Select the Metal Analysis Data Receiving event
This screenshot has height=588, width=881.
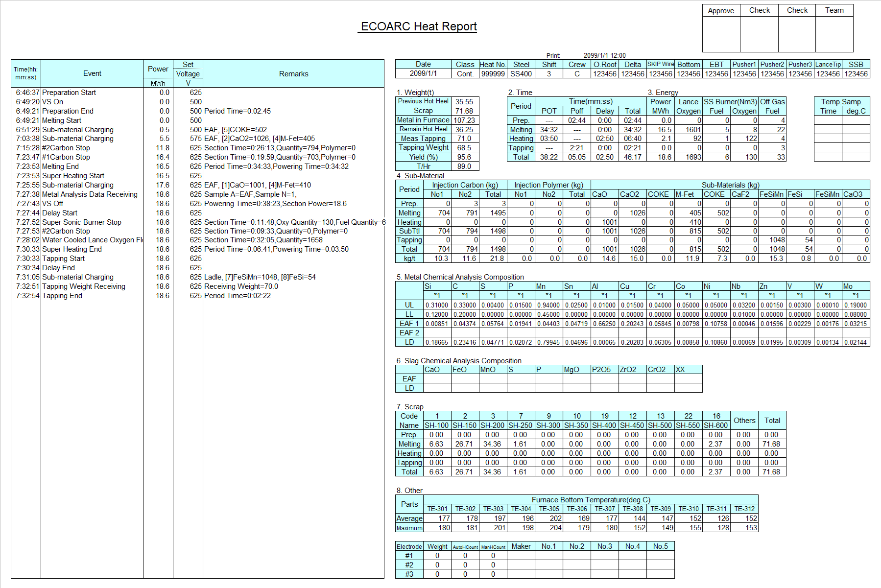tap(90, 194)
